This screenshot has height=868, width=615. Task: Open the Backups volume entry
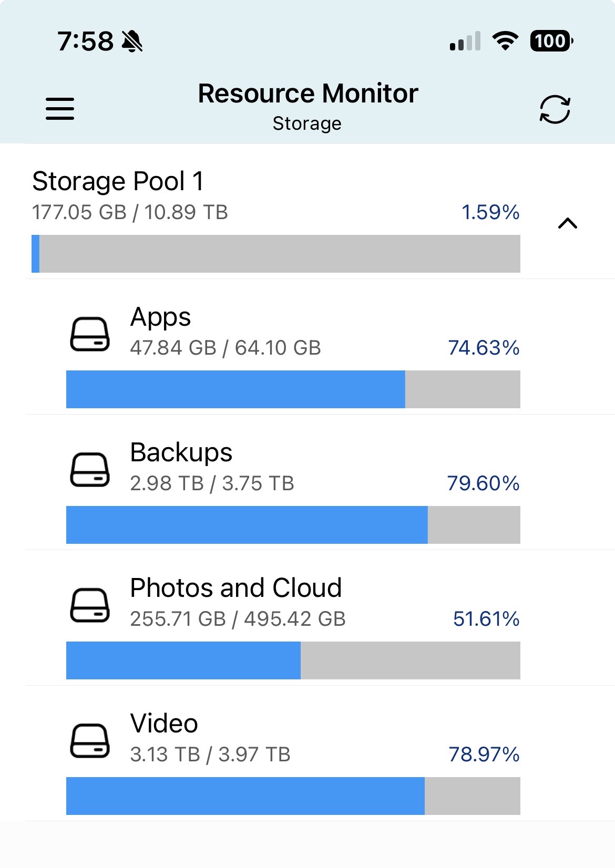point(320,482)
